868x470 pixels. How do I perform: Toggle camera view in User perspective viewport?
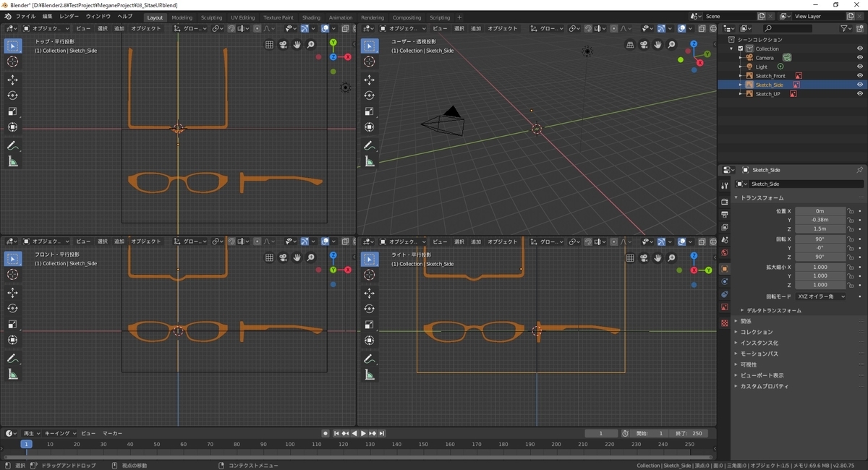[644, 44]
